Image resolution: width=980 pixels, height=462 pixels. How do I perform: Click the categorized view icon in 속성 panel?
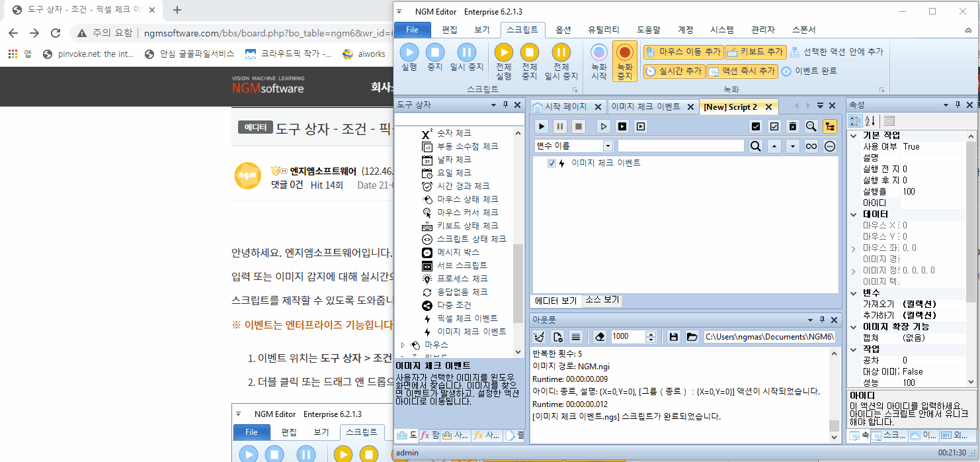855,120
